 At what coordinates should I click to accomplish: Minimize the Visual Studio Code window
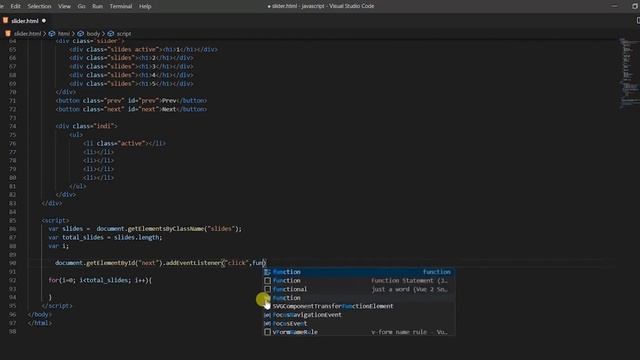[614, 6]
